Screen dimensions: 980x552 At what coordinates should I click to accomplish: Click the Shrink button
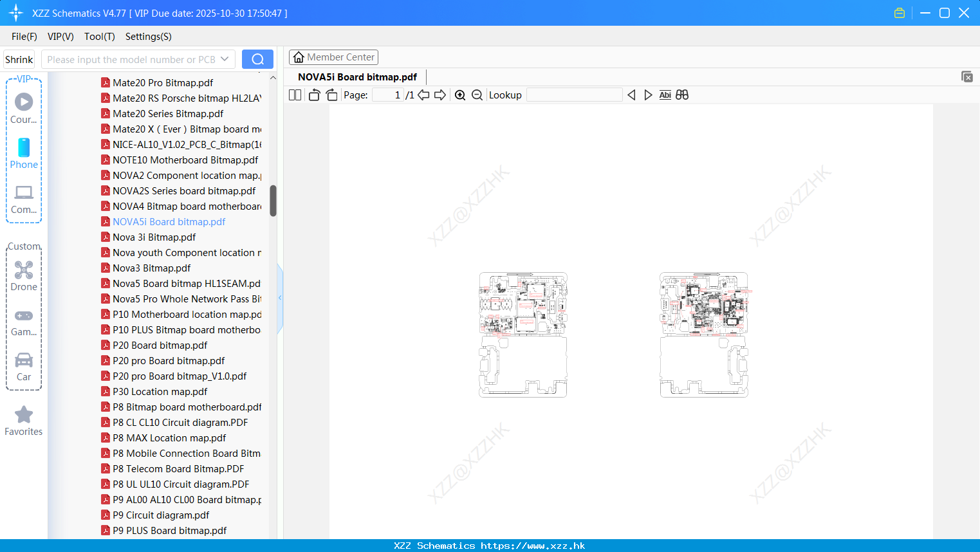[19, 59]
